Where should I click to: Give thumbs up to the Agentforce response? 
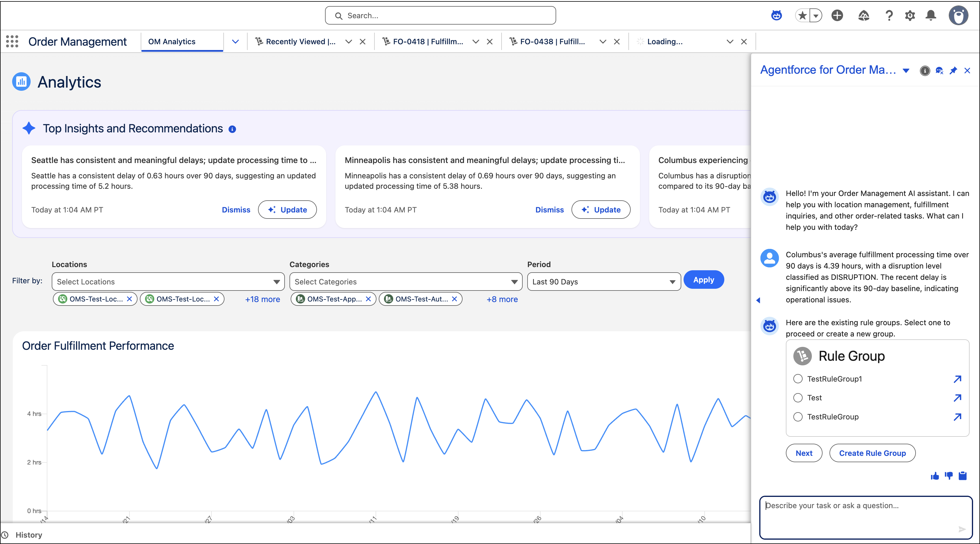pos(935,476)
